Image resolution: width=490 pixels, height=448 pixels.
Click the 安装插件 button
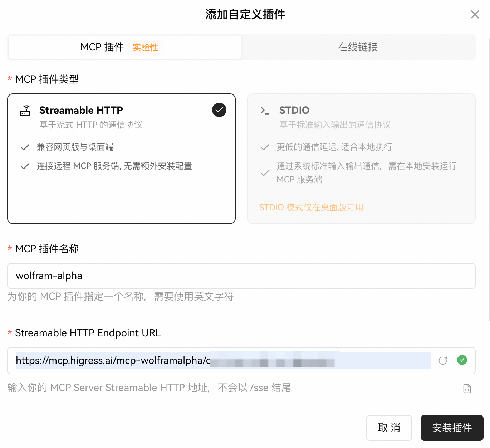[x=452, y=428]
